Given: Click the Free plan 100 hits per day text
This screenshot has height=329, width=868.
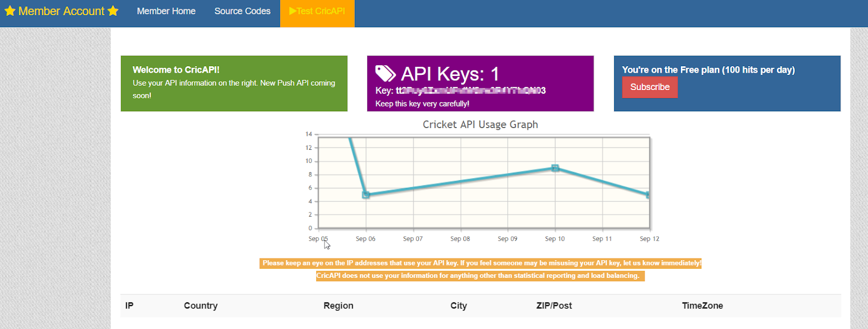Looking at the screenshot, I should [709, 70].
